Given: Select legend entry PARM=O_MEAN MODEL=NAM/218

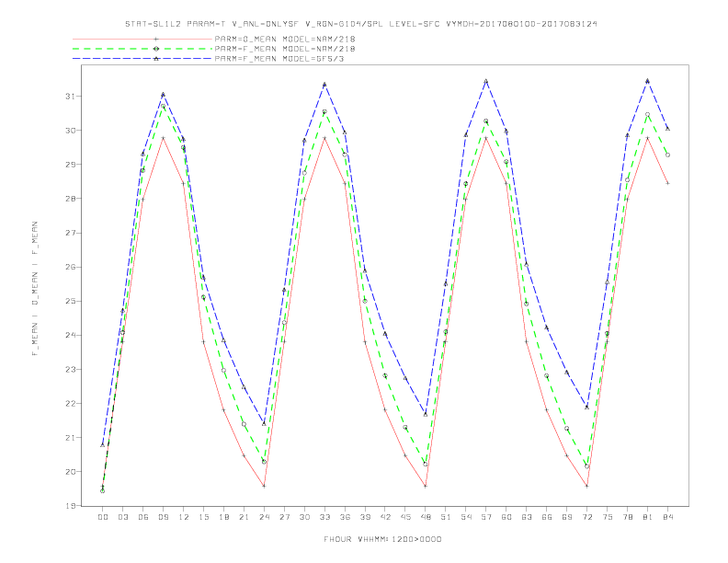Looking at the screenshot, I should click(x=285, y=39).
